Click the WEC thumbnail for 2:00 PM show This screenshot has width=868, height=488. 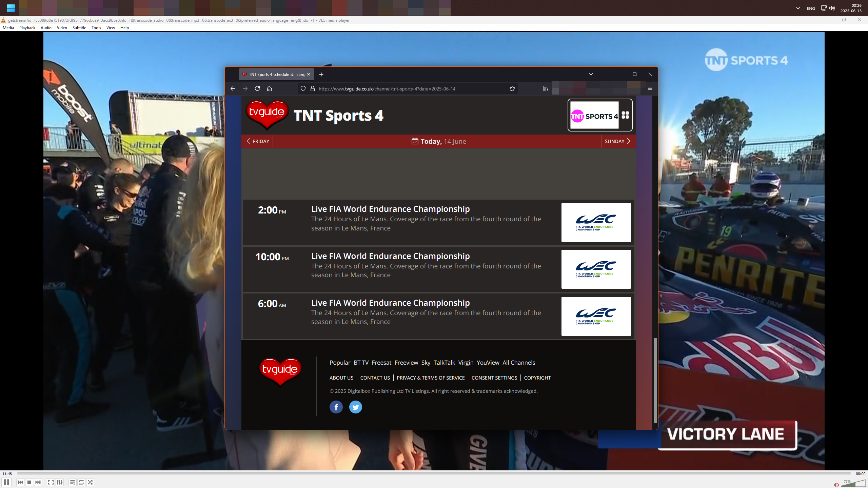(596, 222)
